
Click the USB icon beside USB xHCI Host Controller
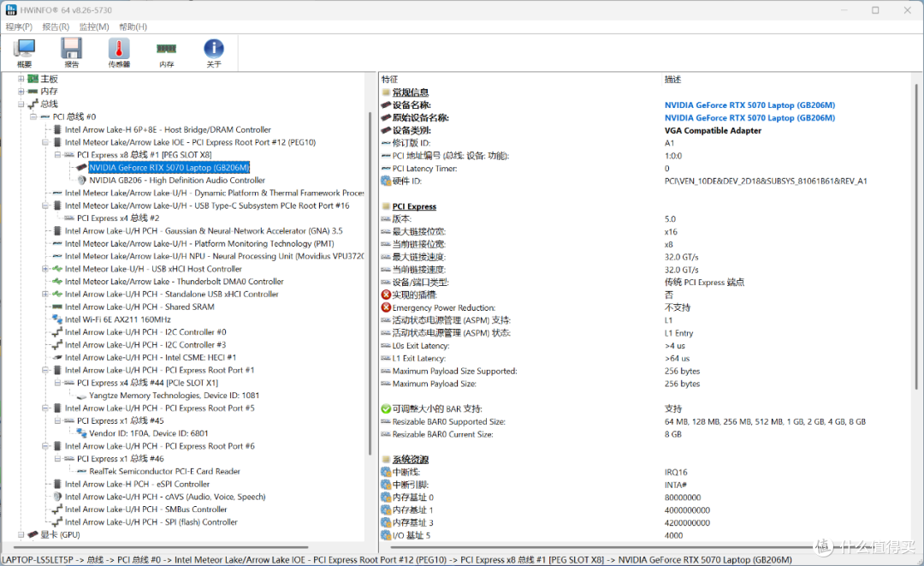[57, 269]
